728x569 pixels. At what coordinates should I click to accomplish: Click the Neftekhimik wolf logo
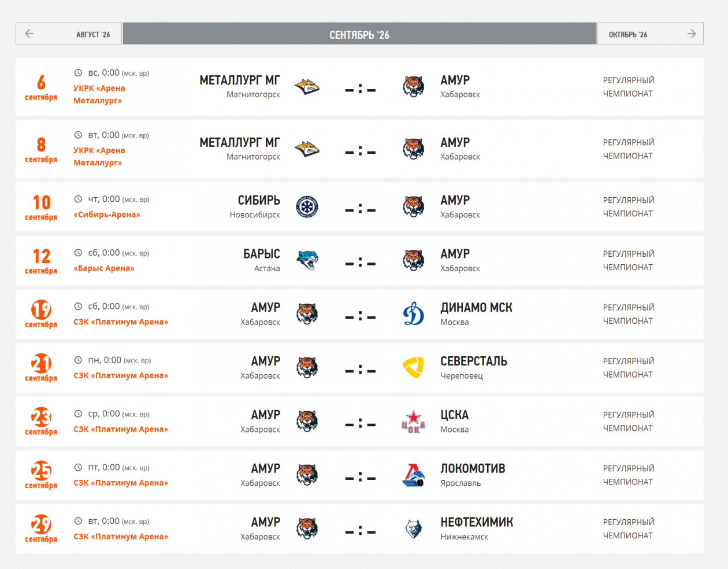[x=414, y=529]
